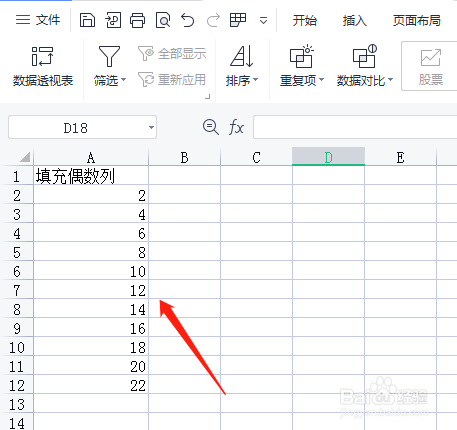Click the print icon
The width and height of the screenshot is (457, 430).
point(137,20)
